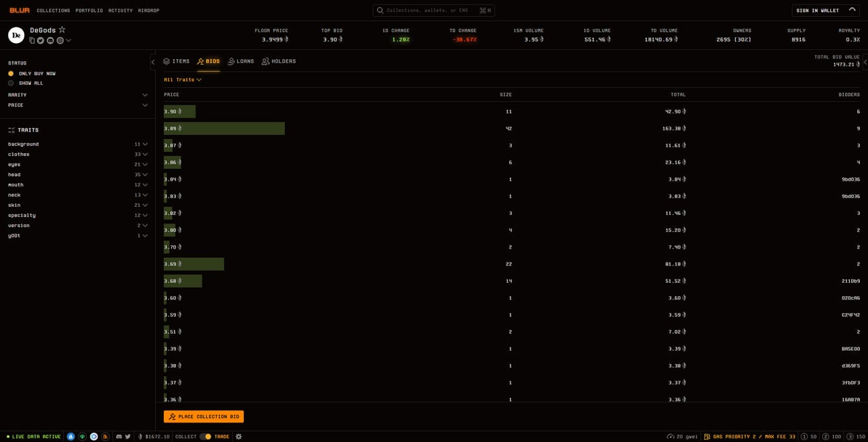Click the Blur logo
The width and height of the screenshot is (868, 442).
click(x=19, y=10)
